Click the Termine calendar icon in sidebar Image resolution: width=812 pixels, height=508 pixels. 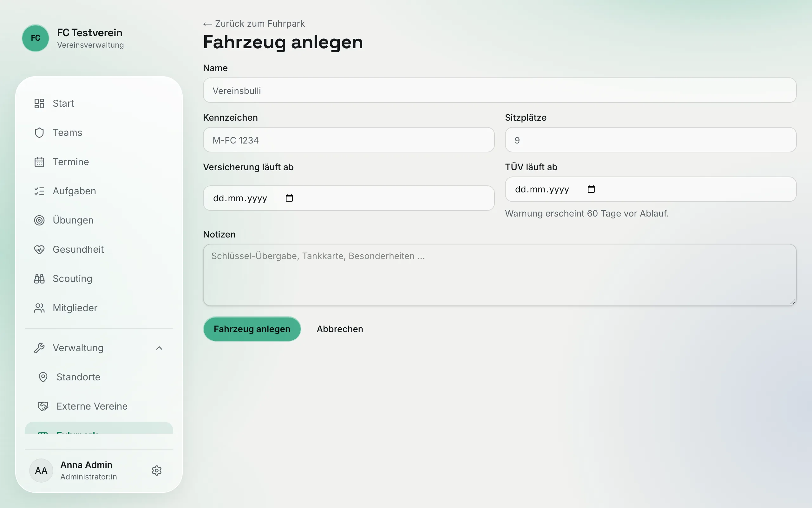[x=39, y=162]
